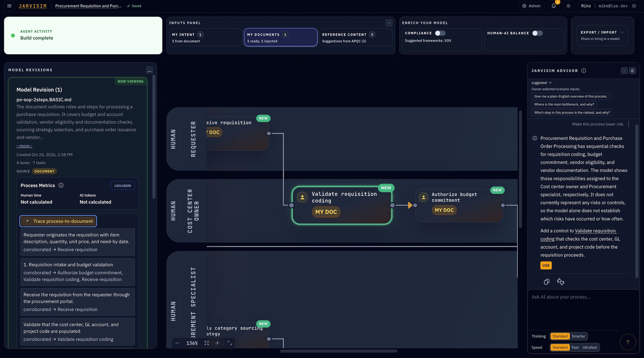Open the My Documents tab

click(281, 37)
